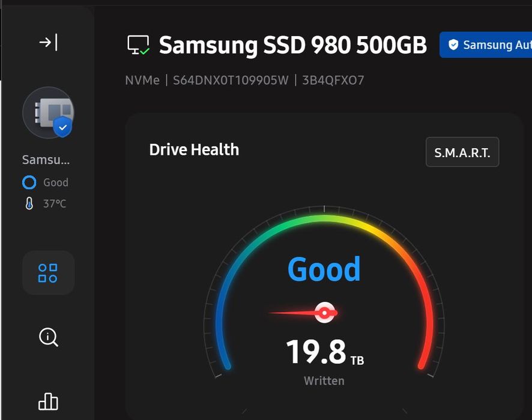Screen dimensions: 532x420
Task: Click the red needle of the health gauge
Action: (303, 313)
